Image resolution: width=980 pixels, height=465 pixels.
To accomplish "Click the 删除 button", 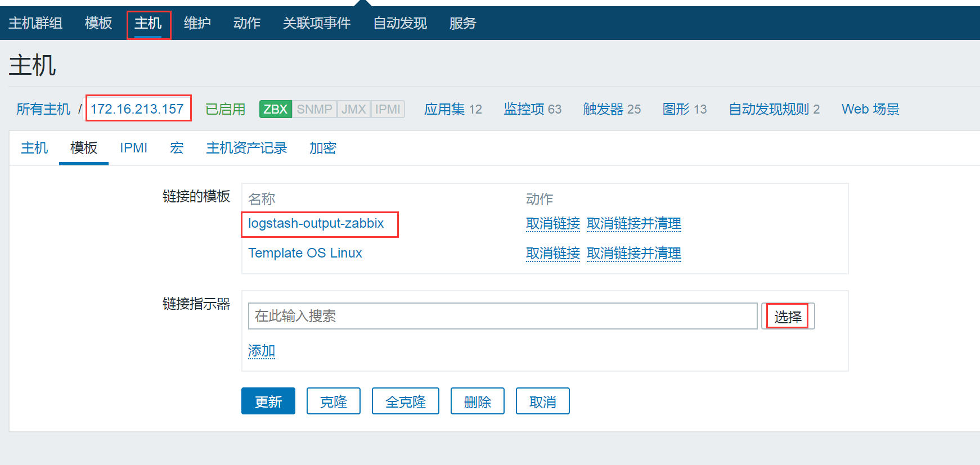I will (x=478, y=401).
